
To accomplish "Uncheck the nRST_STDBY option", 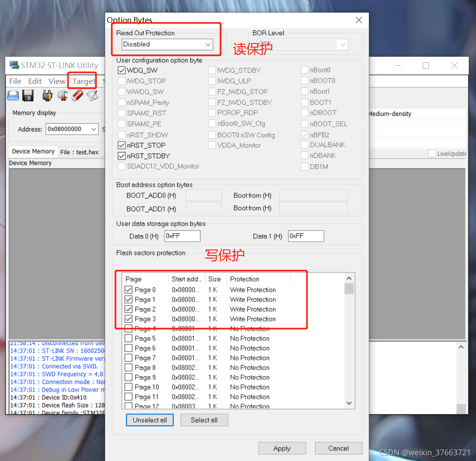I will [x=121, y=156].
